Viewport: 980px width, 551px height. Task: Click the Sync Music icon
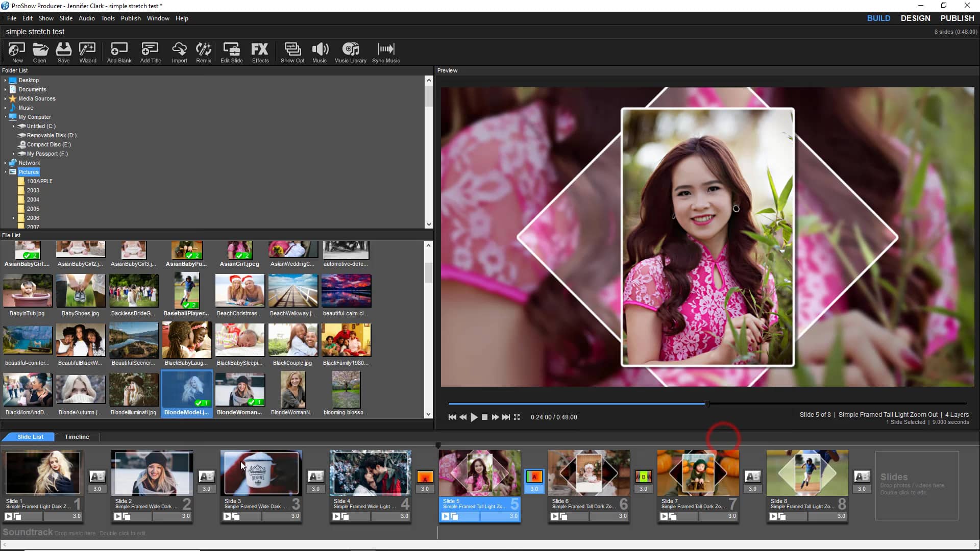click(x=385, y=51)
